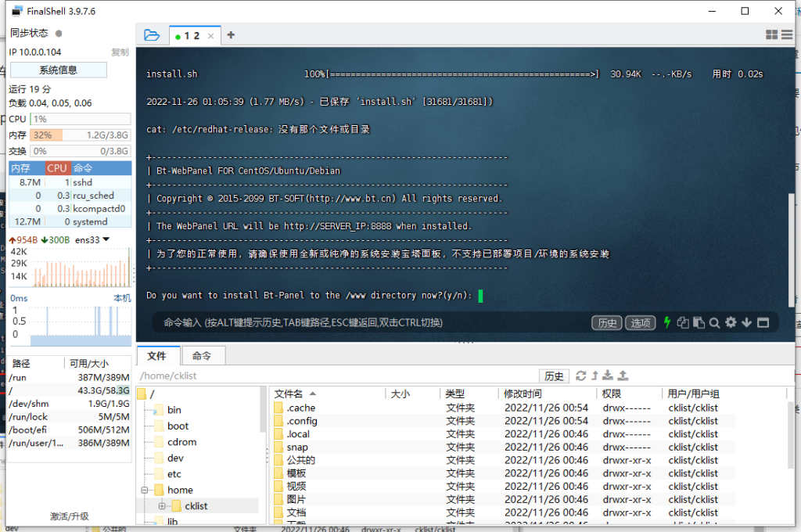Open the connection manager folder icon
Screen dimensions: 801x532
coord(152,35)
